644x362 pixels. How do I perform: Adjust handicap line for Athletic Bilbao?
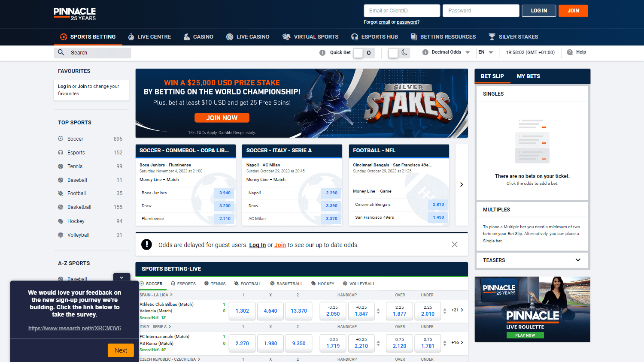[x=378, y=311]
